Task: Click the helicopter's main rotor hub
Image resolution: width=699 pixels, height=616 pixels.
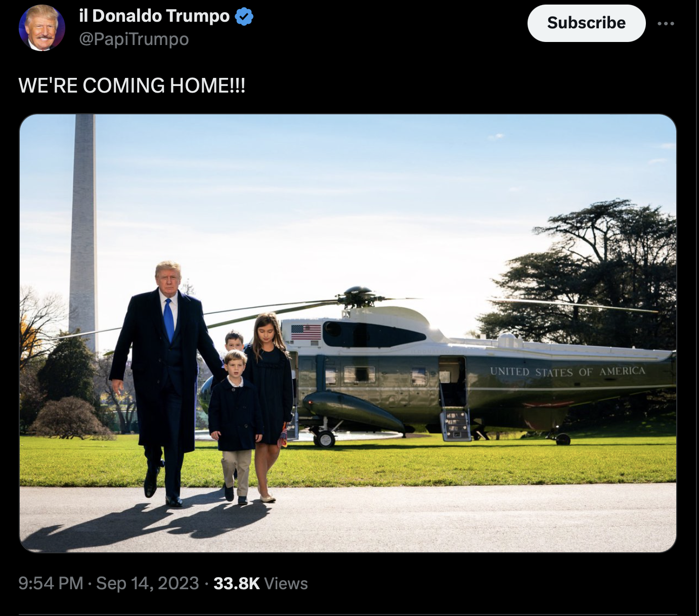Action: click(358, 296)
